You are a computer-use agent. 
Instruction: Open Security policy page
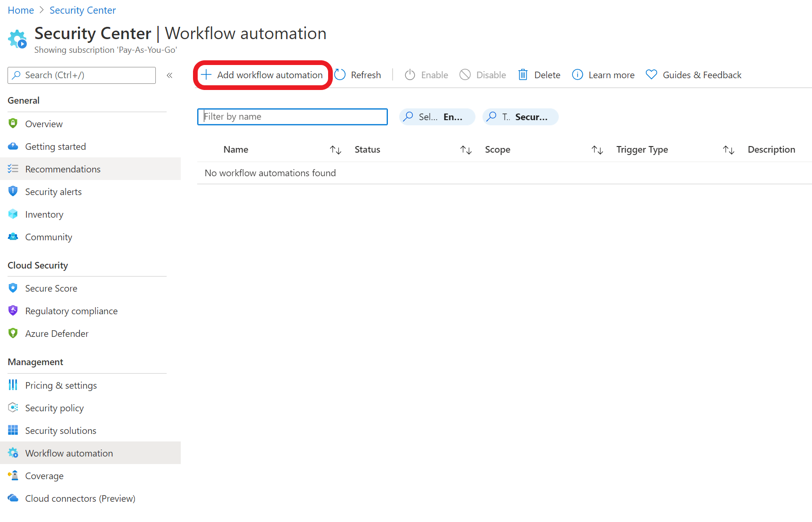90,408
